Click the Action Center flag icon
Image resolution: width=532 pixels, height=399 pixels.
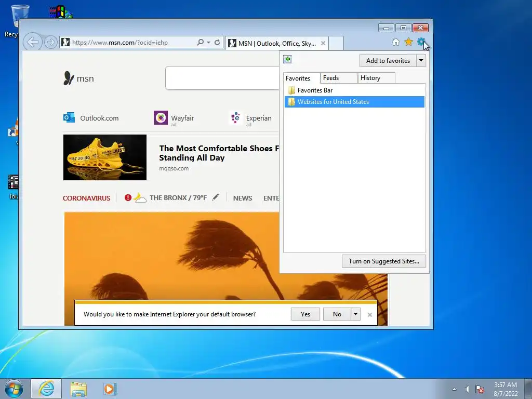(x=480, y=389)
